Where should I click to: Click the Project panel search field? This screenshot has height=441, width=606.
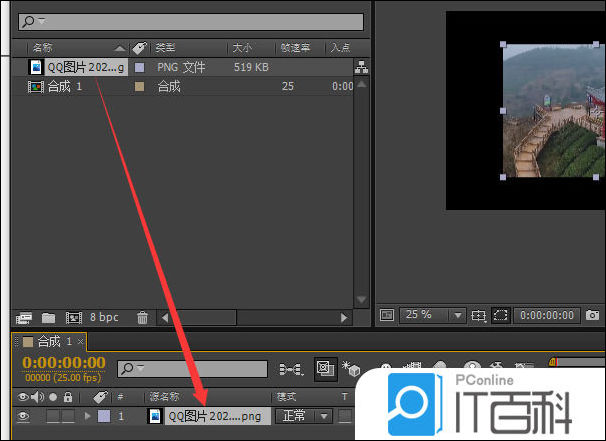[191, 22]
